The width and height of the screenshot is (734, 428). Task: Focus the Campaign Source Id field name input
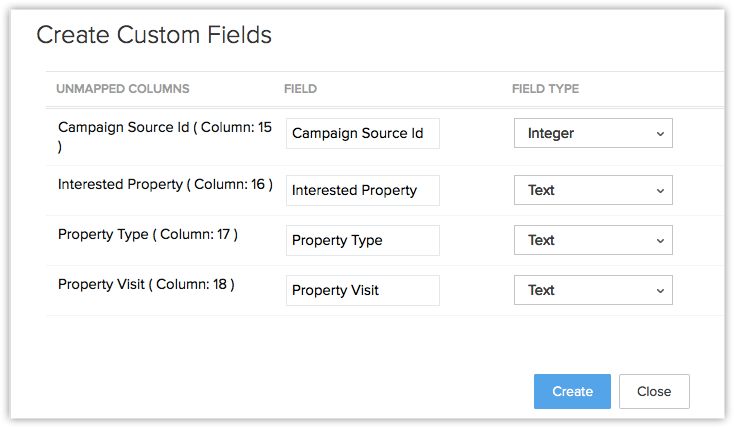click(362, 133)
